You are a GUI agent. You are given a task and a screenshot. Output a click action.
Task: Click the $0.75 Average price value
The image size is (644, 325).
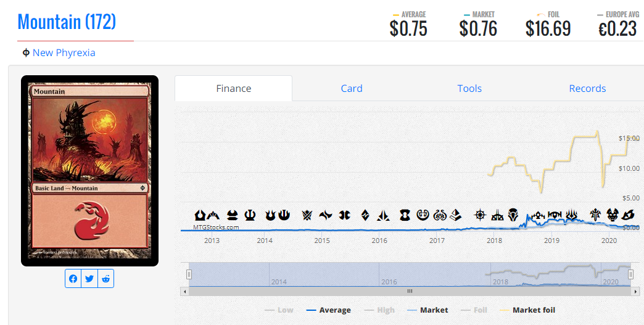click(408, 28)
